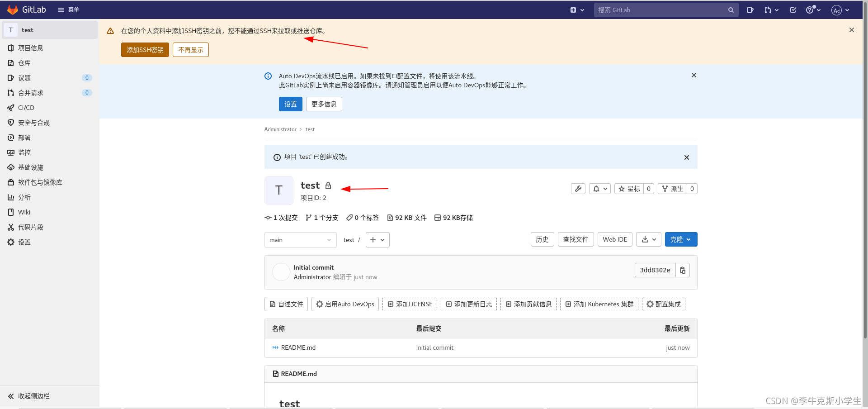Click 启用Auto DevOps button
The height and width of the screenshot is (409, 868).
[345, 304]
